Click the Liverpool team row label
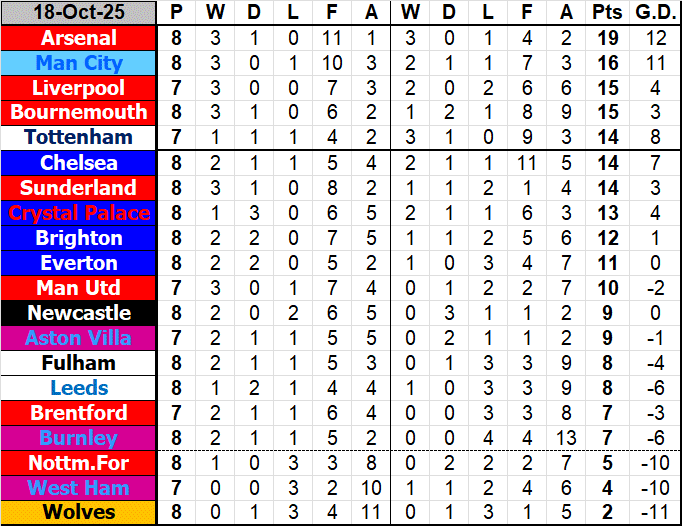This screenshot has height=526, width=682. click(79, 88)
